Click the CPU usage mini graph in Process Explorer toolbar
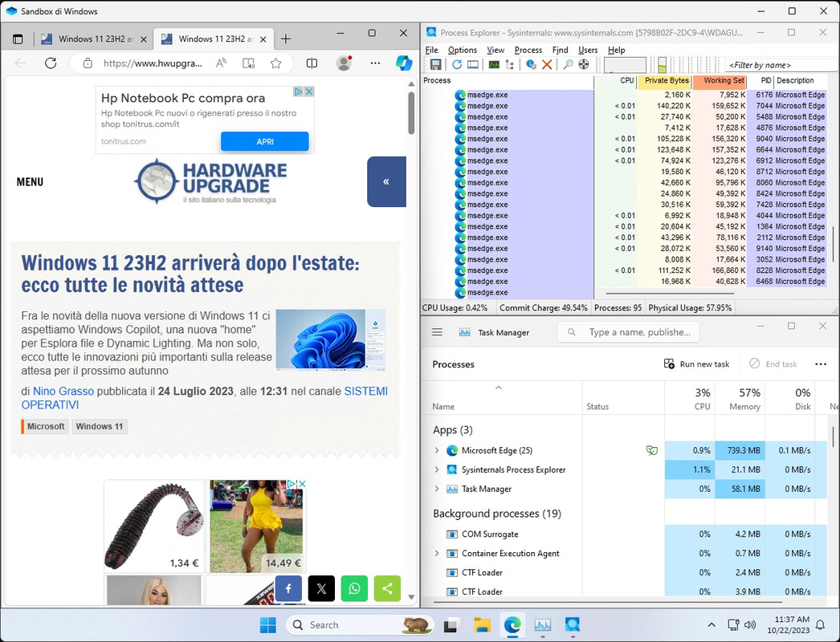 click(625, 65)
